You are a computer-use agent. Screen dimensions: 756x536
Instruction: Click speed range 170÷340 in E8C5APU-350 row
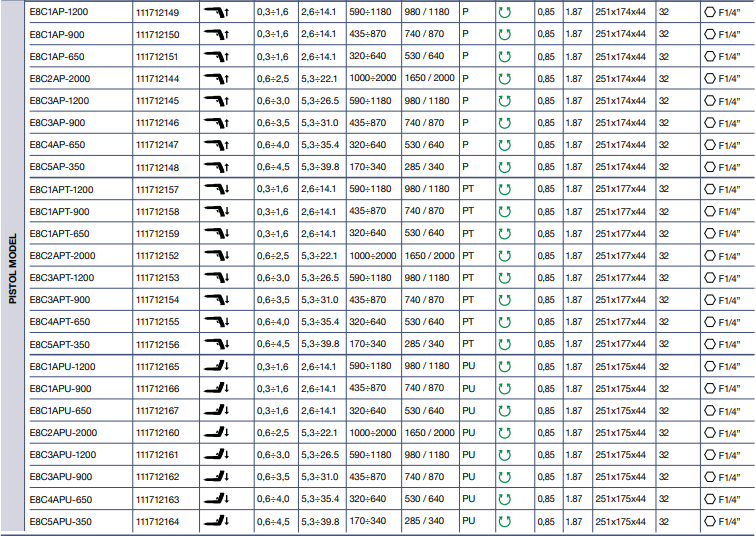coord(367,521)
